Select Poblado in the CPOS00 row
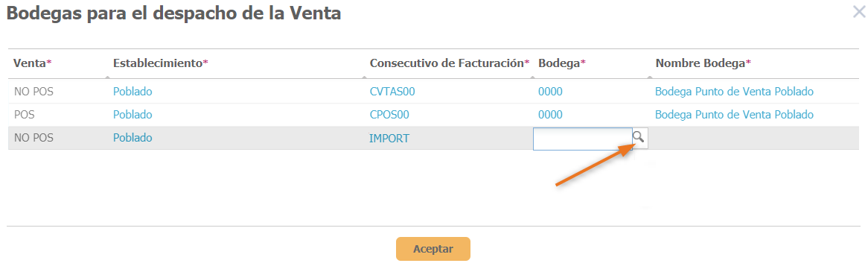 pos(133,115)
